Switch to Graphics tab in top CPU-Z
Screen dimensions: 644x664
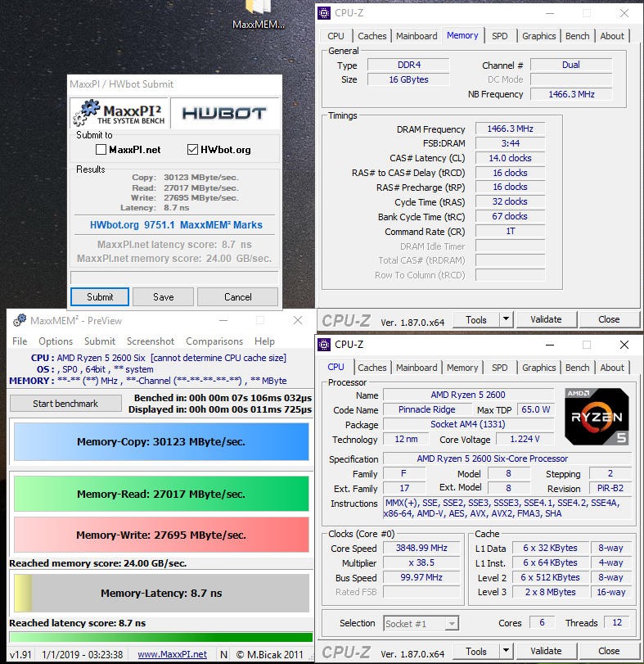(x=538, y=36)
